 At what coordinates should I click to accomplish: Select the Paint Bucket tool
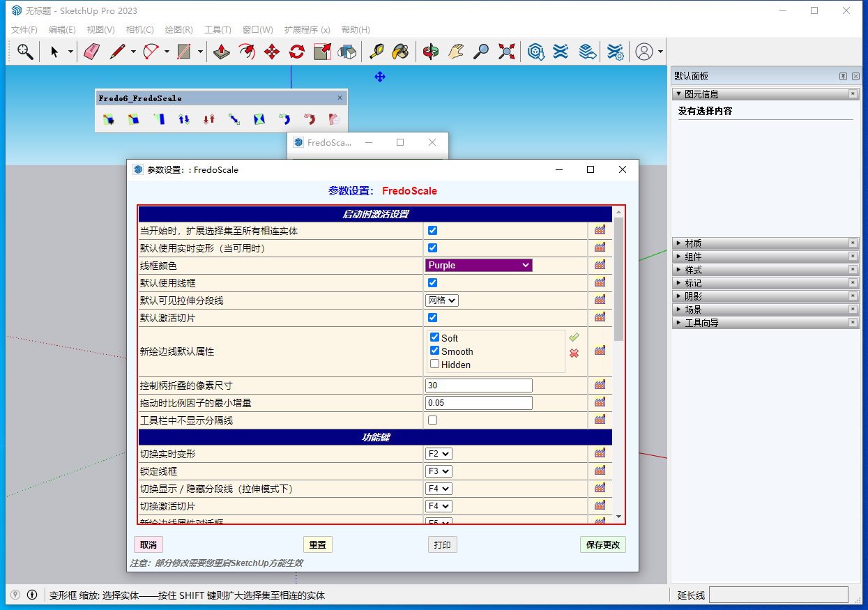pyautogui.click(x=400, y=52)
